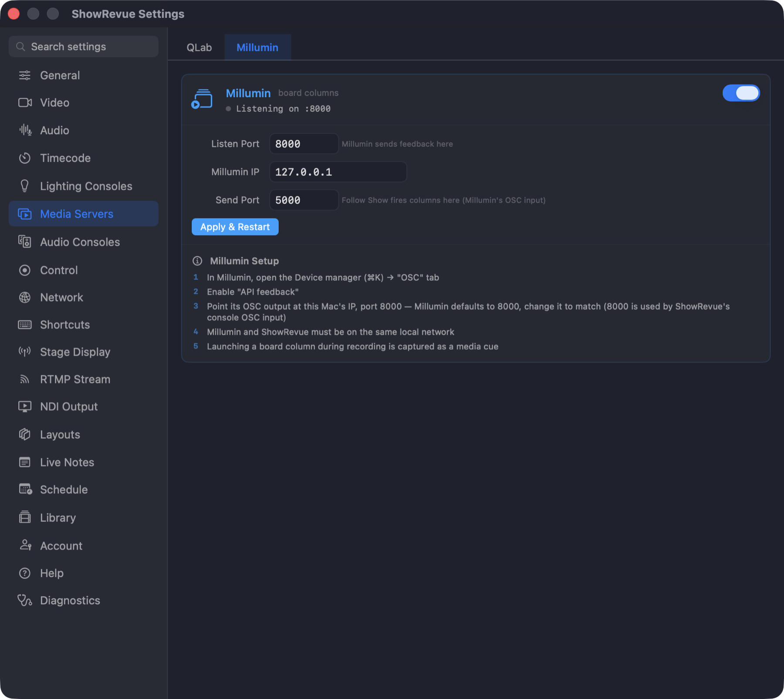Toggle the Millumin enable switch
Image resolution: width=784 pixels, height=699 pixels.
point(741,93)
